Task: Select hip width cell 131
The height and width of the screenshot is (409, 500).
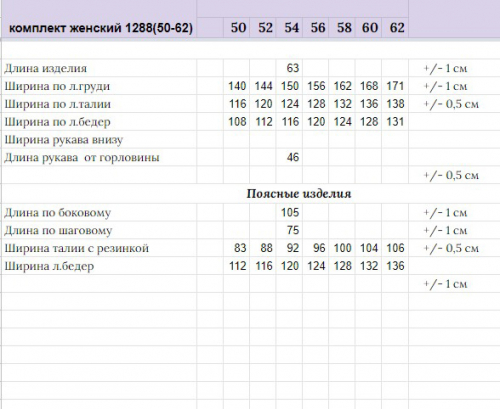Action: (395, 122)
